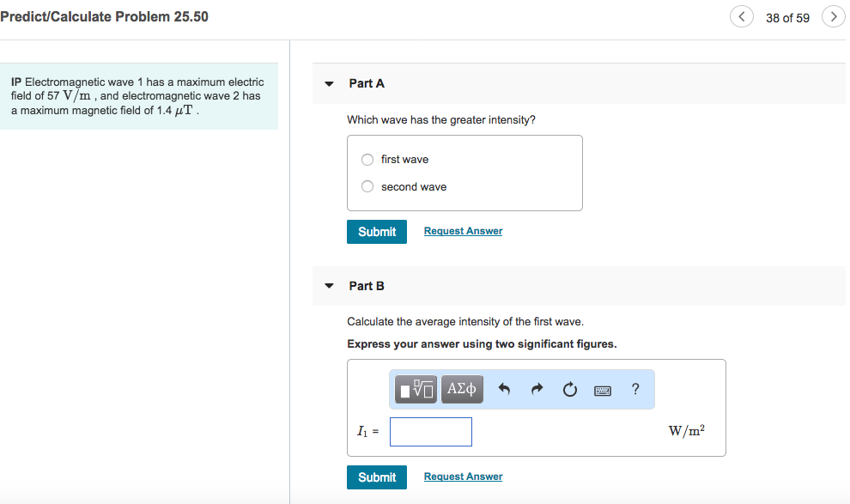Select the second wave radio button

pos(367,186)
